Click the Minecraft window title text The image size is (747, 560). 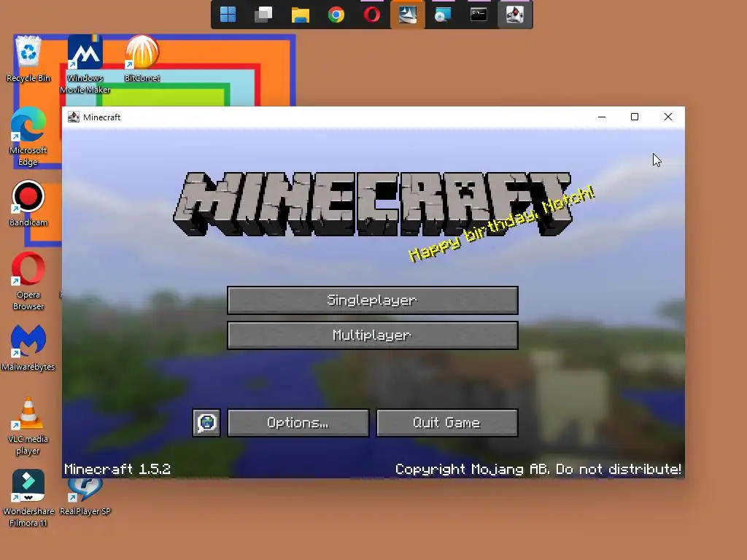pyautogui.click(x=101, y=117)
